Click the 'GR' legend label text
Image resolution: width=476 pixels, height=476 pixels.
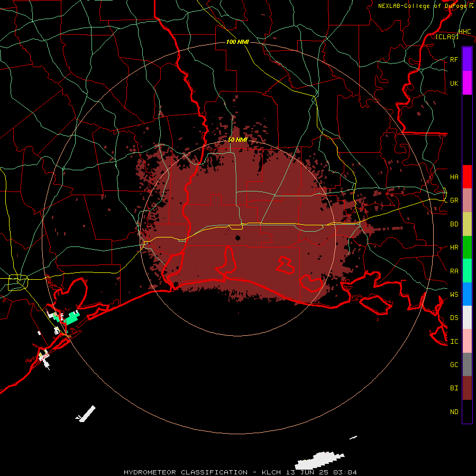click(454, 200)
